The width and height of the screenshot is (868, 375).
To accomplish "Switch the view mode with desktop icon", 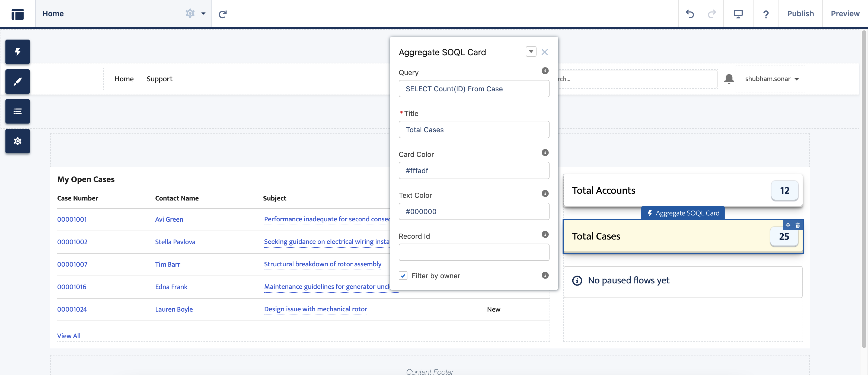I will [x=738, y=14].
